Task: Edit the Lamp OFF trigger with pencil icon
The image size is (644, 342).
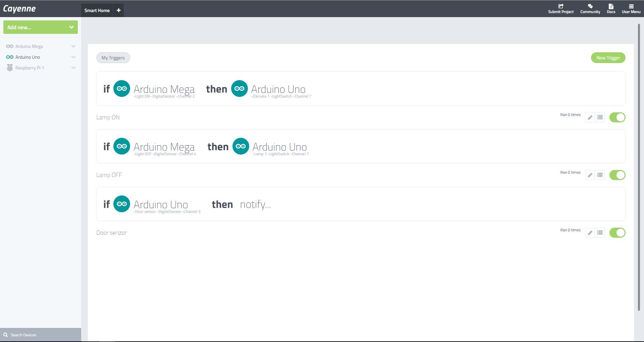Action: coord(590,175)
